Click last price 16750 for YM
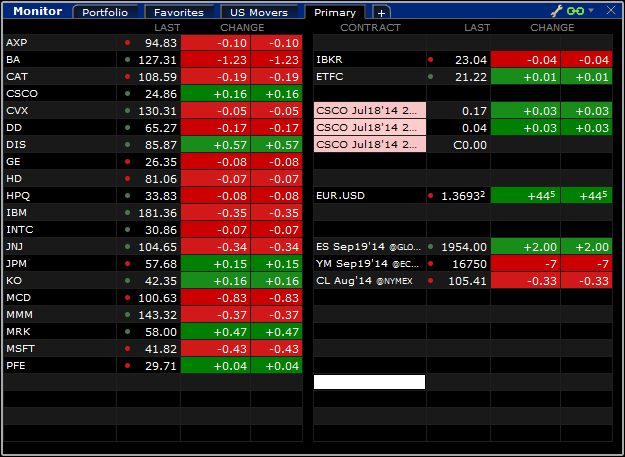The width and height of the screenshot is (625, 457). (470, 264)
